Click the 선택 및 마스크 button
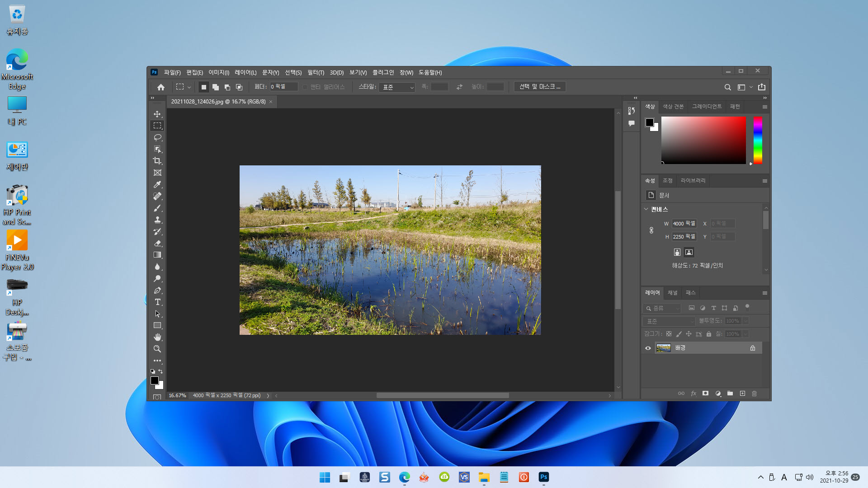The height and width of the screenshot is (488, 868). click(540, 87)
